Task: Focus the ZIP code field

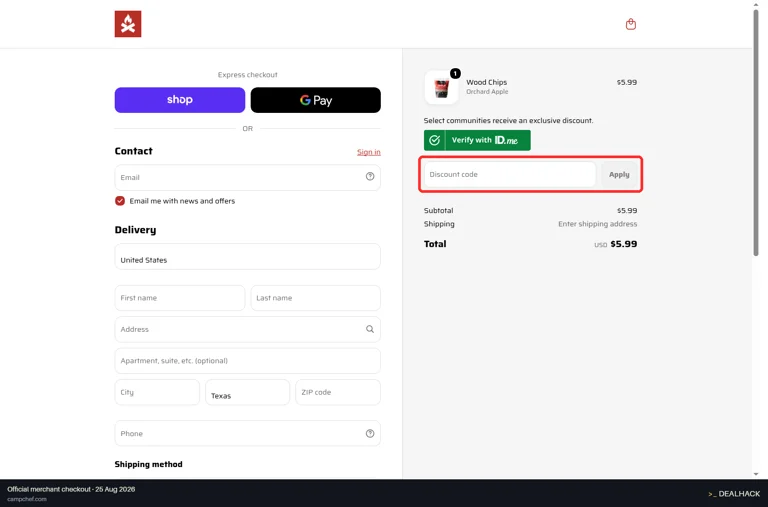Action: (x=338, y=392)
